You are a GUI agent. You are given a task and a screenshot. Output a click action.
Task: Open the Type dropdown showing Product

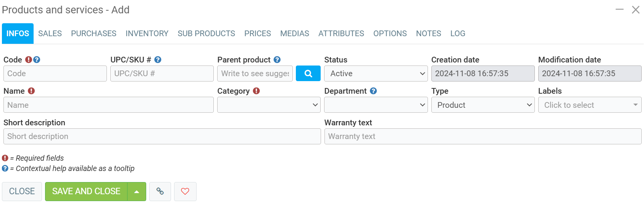(483, 105)
